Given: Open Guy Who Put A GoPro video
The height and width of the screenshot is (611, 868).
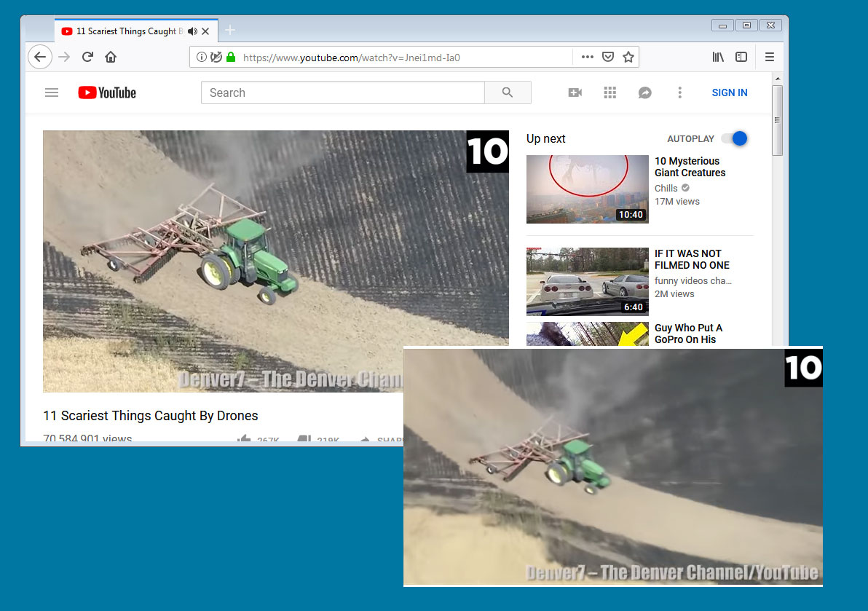Looking at the screenshot, I should [x=688, y=334].
